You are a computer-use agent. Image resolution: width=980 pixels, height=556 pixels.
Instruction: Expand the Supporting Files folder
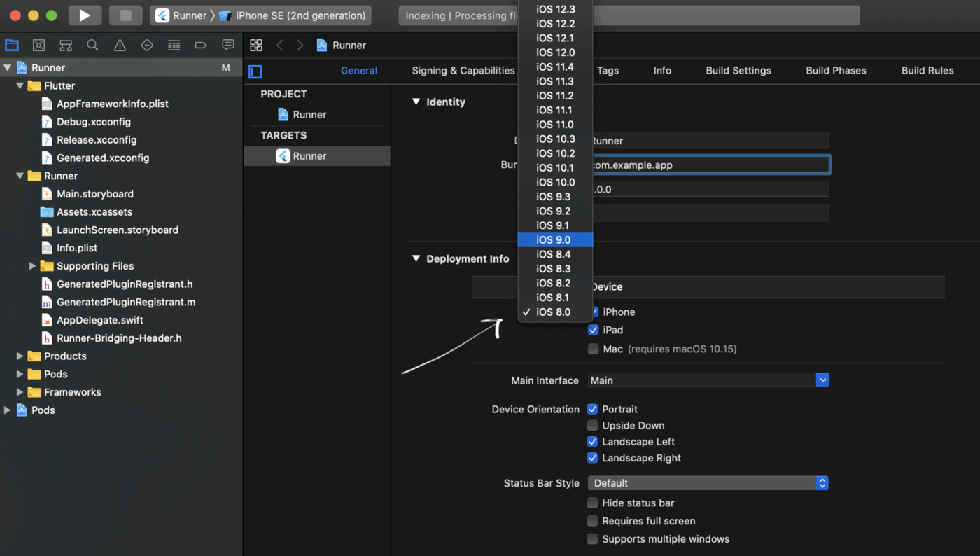coord(32,266)
